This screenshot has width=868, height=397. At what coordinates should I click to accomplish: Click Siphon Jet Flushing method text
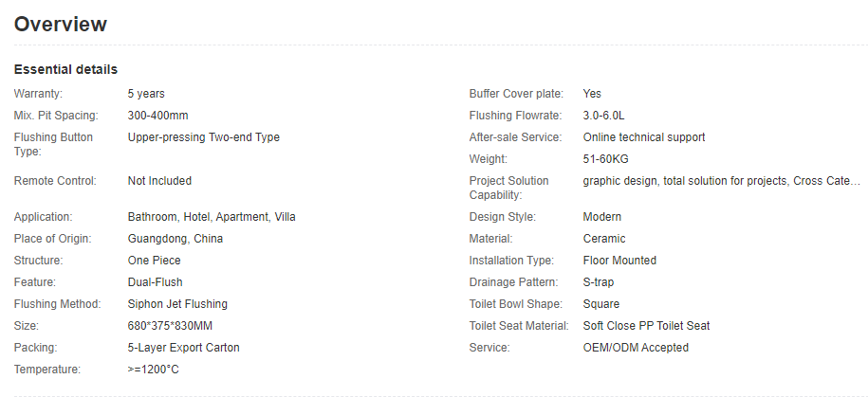click(177, 304)
